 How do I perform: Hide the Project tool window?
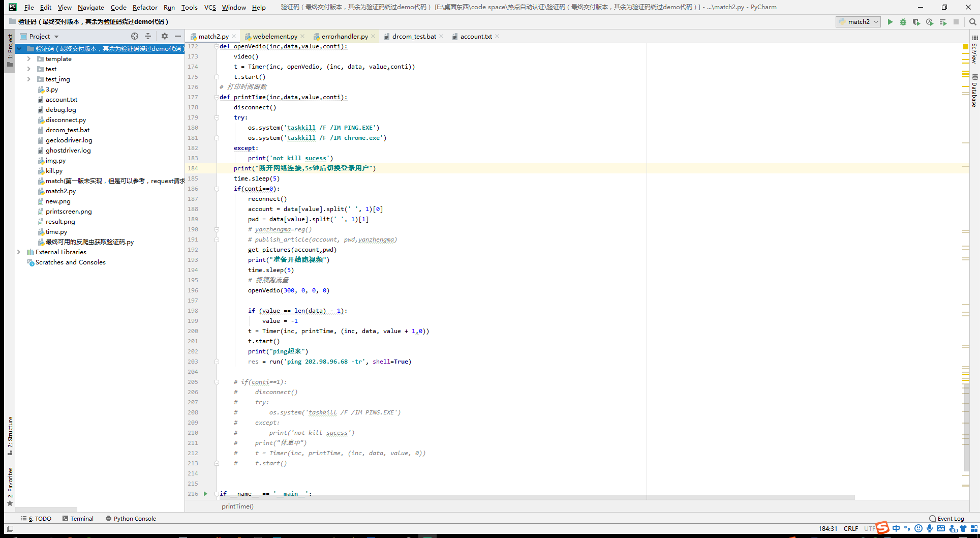click(x=177, y=36)
